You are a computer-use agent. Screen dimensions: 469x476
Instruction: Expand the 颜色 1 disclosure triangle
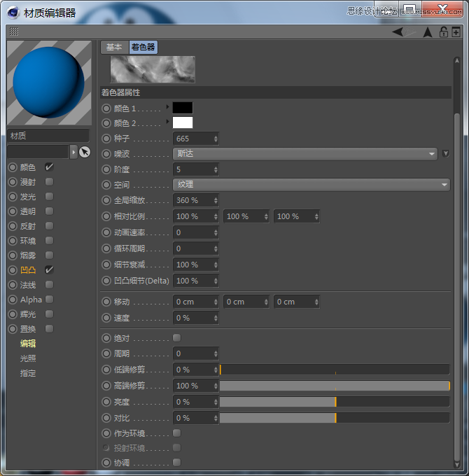(167, 107)
